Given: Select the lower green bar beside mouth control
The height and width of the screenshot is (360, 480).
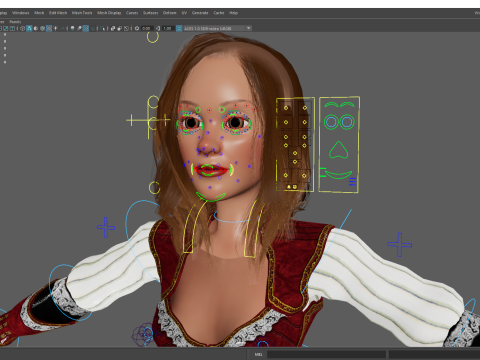Looking at the screenshot, I should point(322,176).
